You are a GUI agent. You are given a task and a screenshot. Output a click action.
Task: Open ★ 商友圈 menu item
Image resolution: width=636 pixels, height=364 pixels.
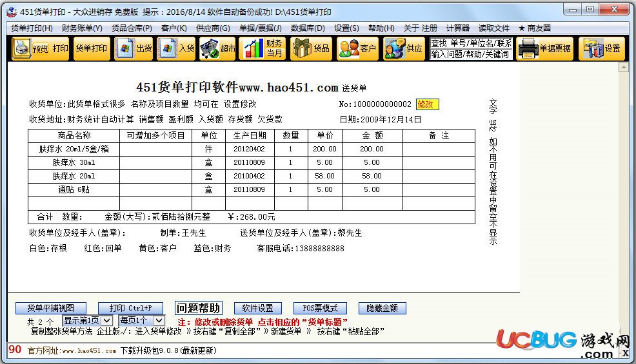coord(535,28)
